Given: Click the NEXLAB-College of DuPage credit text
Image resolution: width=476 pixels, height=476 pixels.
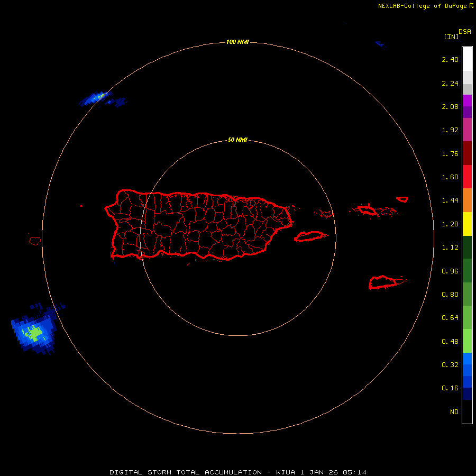Looking at the screenshot, I should coord(422,6).
